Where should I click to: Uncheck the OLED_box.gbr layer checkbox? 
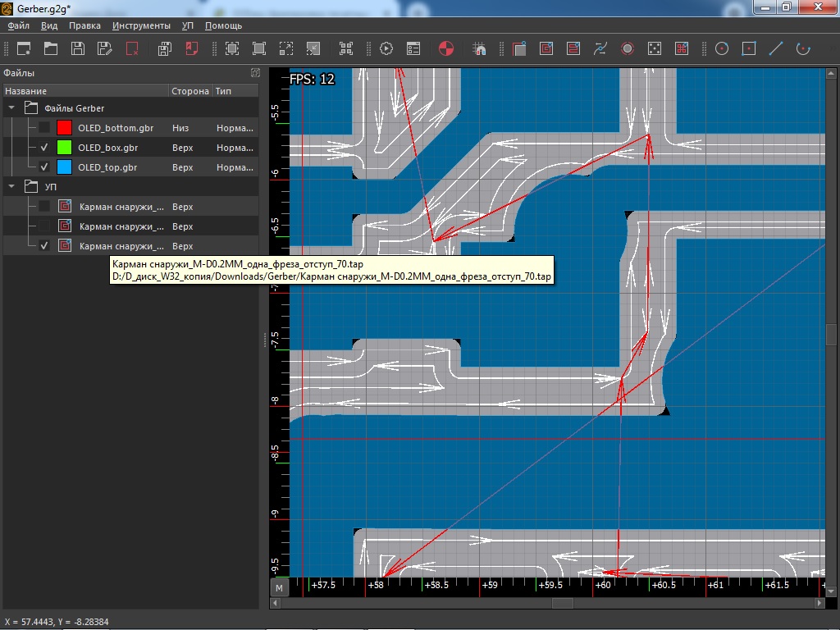[44, 148]
